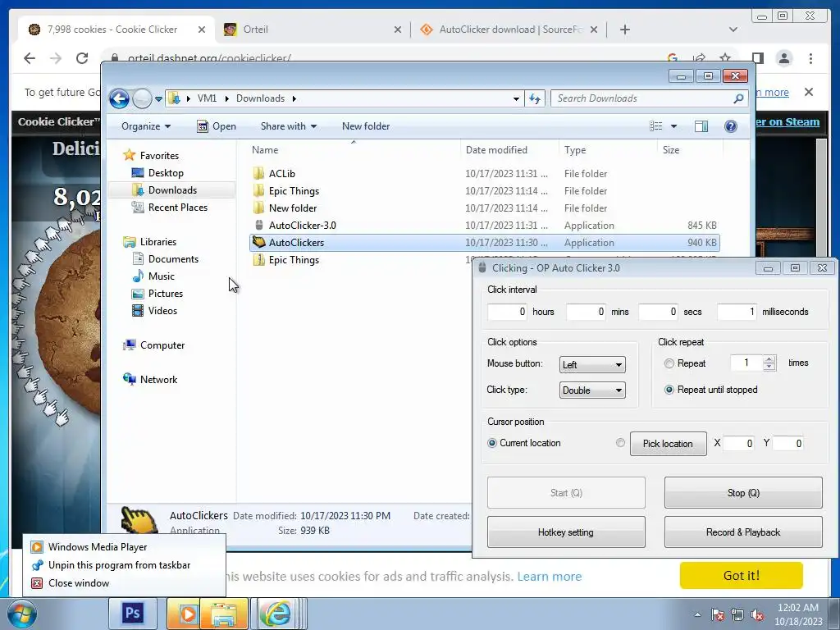Choose Unpin this program from taskbar
840x630 pixels.
(x=118, y=565)
